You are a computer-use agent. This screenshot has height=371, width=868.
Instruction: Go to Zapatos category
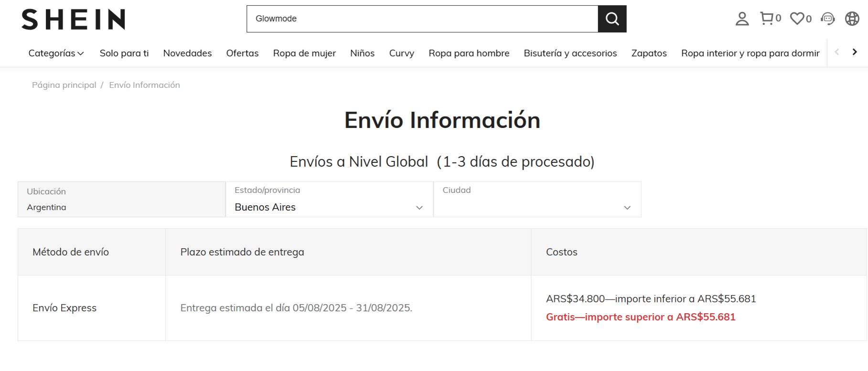pos(649,53)
